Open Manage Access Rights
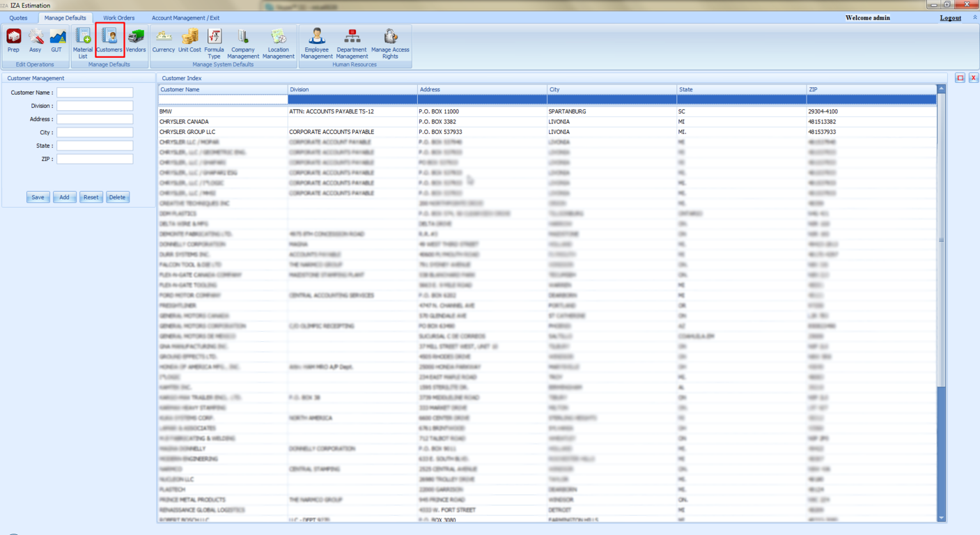 [390, 42]
